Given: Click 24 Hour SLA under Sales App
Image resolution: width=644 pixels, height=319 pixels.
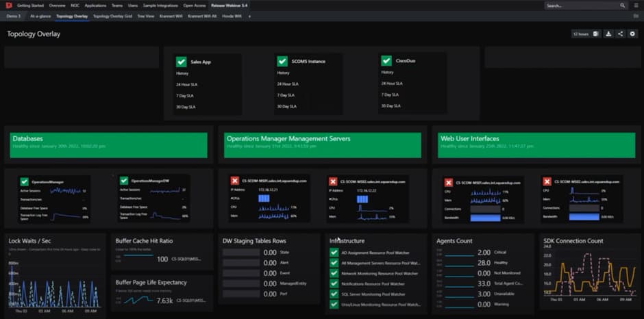Looking at the screenshot, I should [186, 85].
